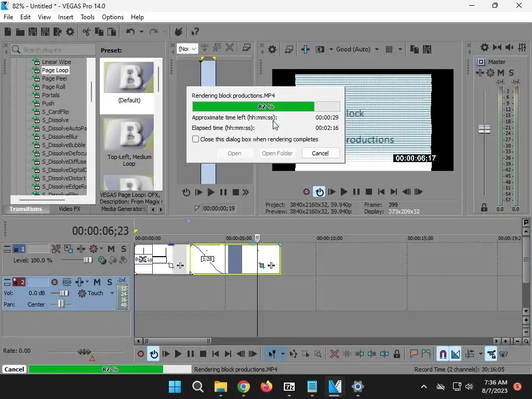Open Project Properties gear in main toolbar
532x399 pixels.
click(70, 32)
